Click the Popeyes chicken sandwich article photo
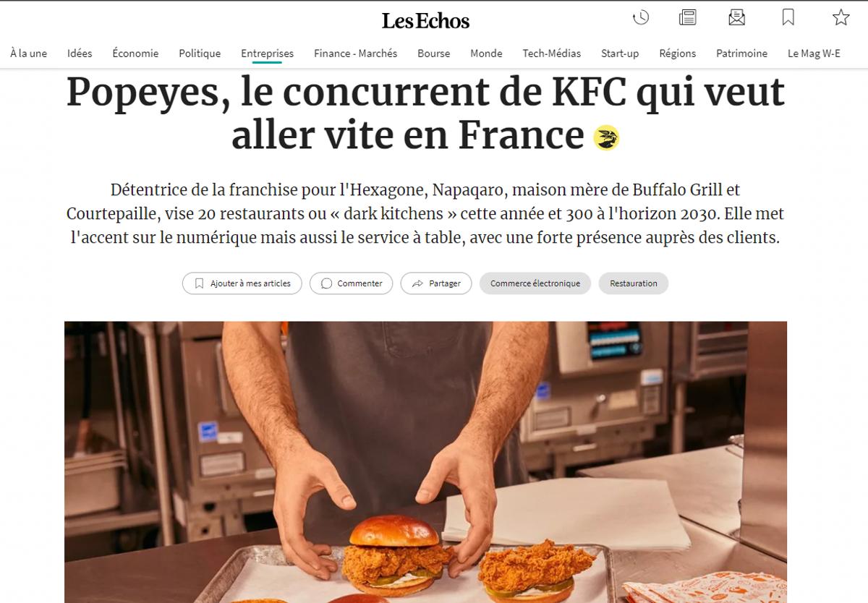This screenshot has height=603, width=868. (x=425, y=462)
